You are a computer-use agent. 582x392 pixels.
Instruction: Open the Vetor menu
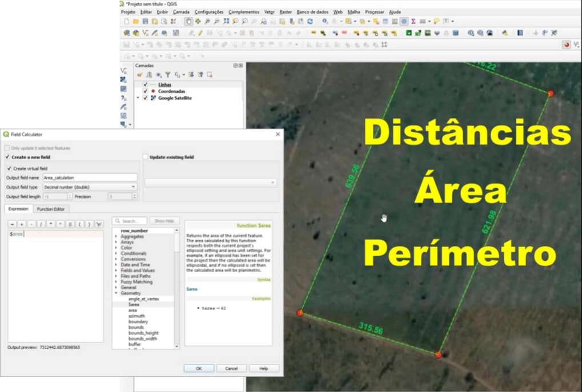coord(270,11)
